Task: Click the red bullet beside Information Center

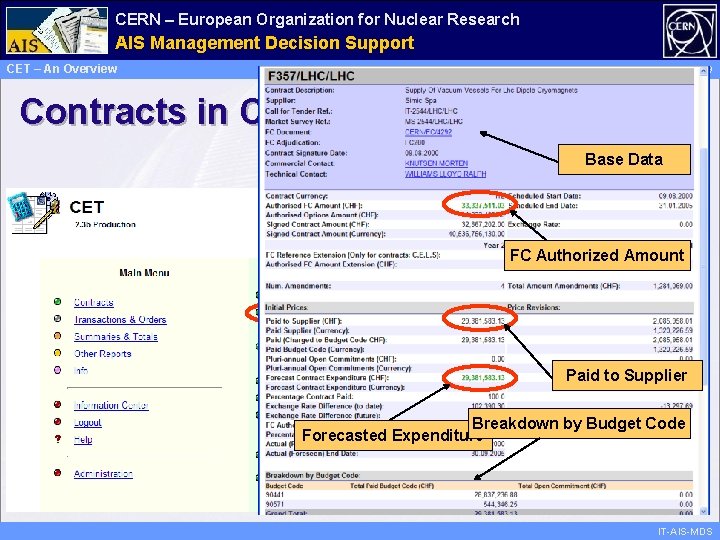Action: 57,404
